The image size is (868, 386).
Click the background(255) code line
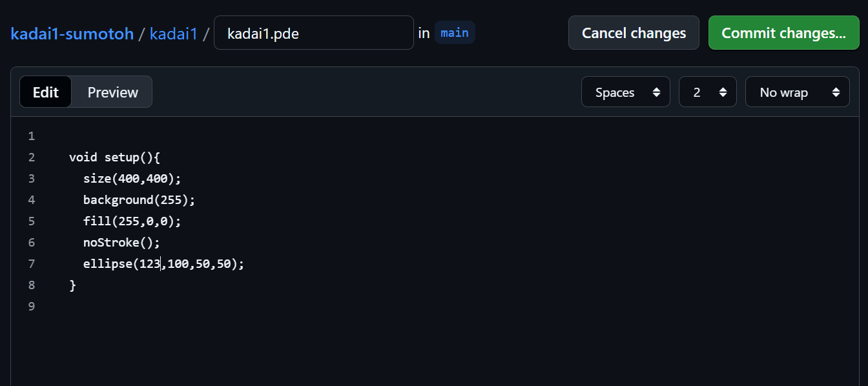(139, 199)
